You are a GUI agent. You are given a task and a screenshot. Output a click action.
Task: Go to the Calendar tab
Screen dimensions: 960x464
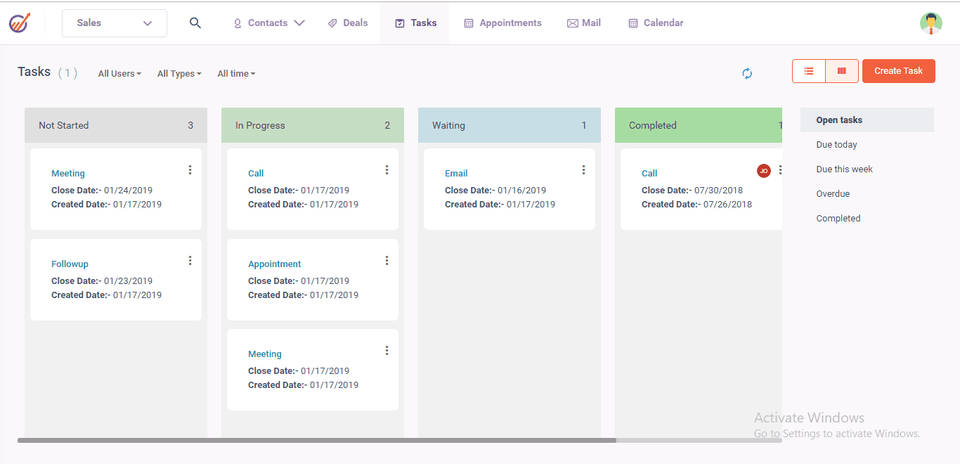[x=656, y=23]
